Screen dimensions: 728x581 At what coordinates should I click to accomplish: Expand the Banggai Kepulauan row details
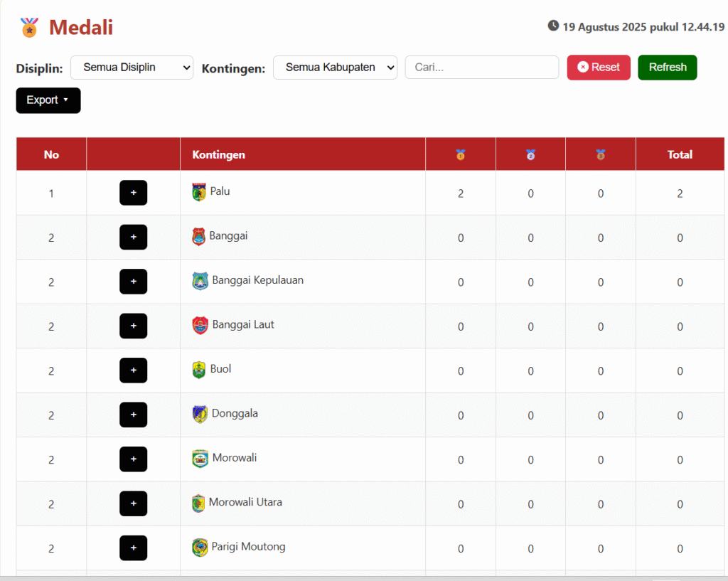(x=133, y=282)
